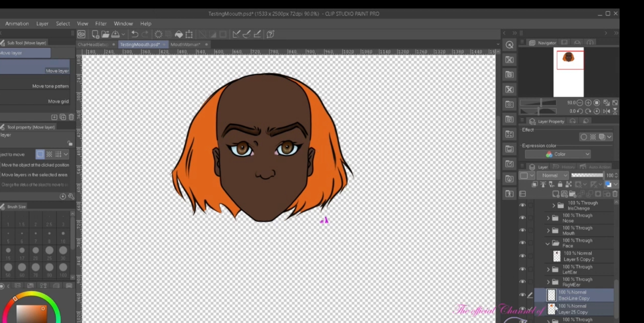This screenshot has width=644, height=323.
Task: Click the Delete layer trash icon
Action: point(615,194)
